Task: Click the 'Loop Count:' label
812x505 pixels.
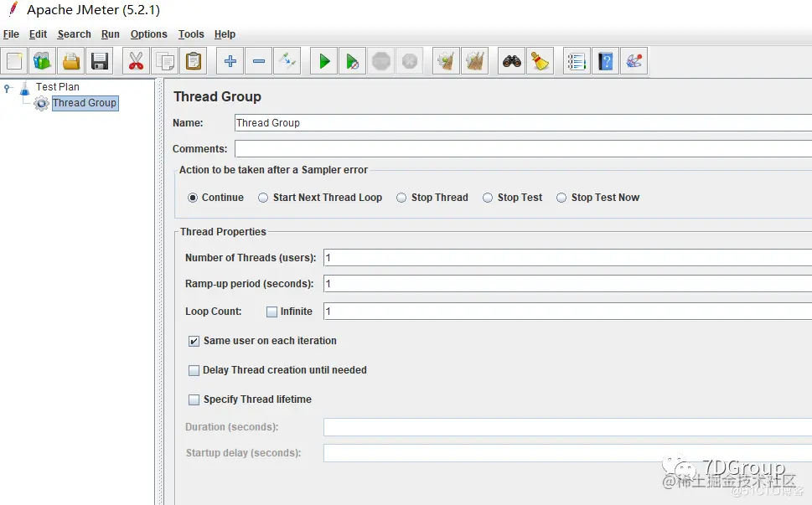Action: pos(214,312)
